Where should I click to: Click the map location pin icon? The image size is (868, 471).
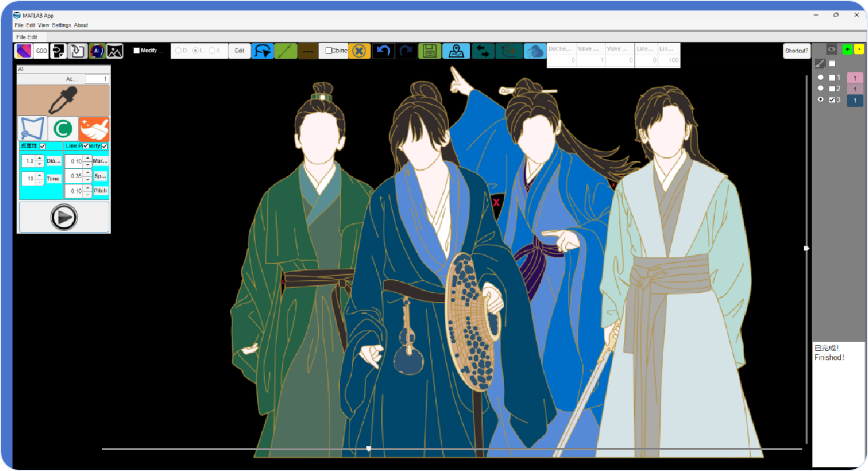(x=456, y=51)
